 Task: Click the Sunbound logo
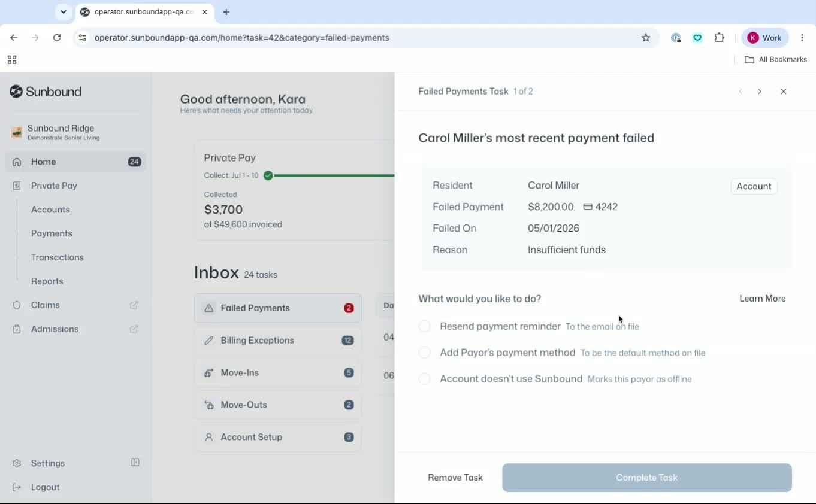[x=46, y=92]
